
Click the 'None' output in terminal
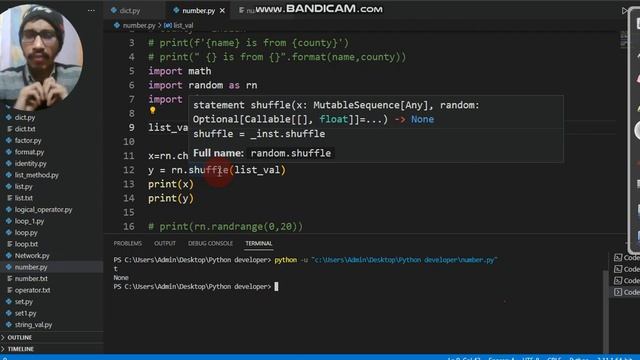click(121, 278)
